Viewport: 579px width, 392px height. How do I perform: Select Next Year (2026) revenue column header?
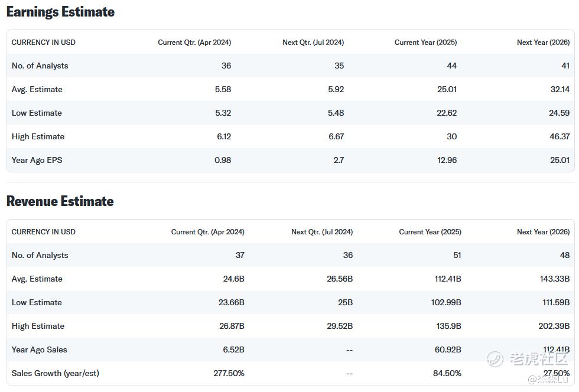pos(543,232)
